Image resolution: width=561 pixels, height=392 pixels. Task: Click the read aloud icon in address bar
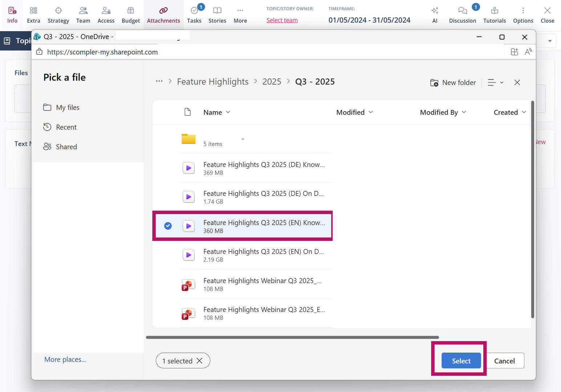tap(528, 52)
